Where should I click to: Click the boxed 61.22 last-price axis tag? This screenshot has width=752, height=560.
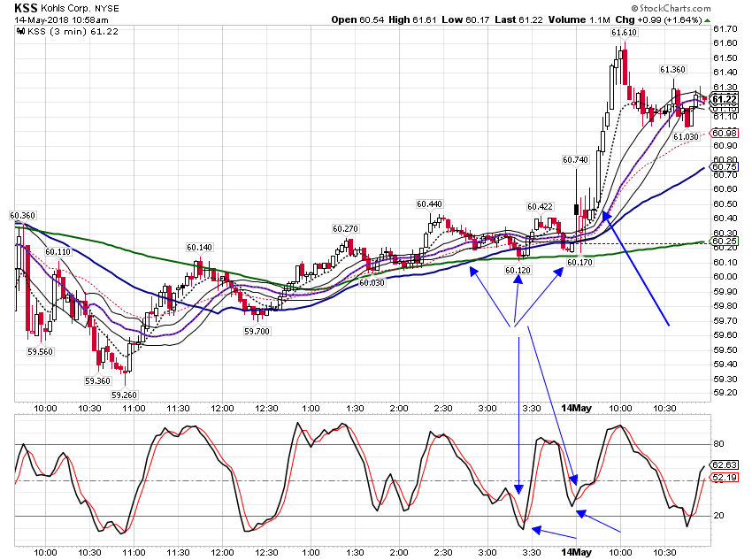[x=724, y=99]
